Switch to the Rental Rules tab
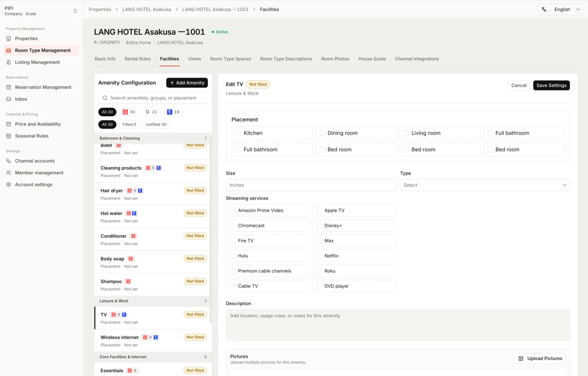 (138, 59)
